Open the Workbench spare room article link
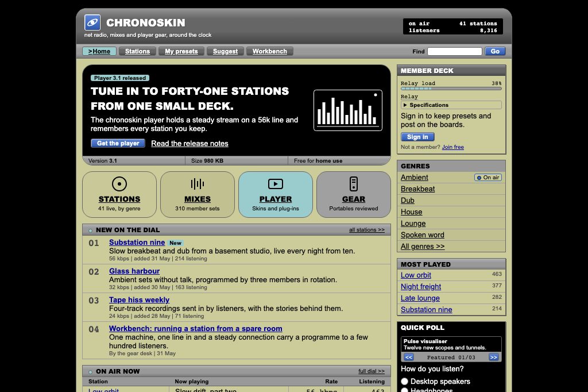The width and height of the screenshot is (588, 392). (196, 328)
